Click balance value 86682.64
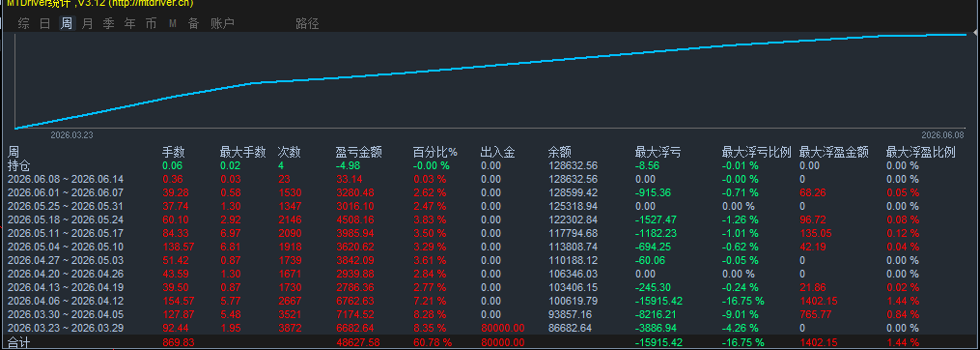 coord(571,328)
